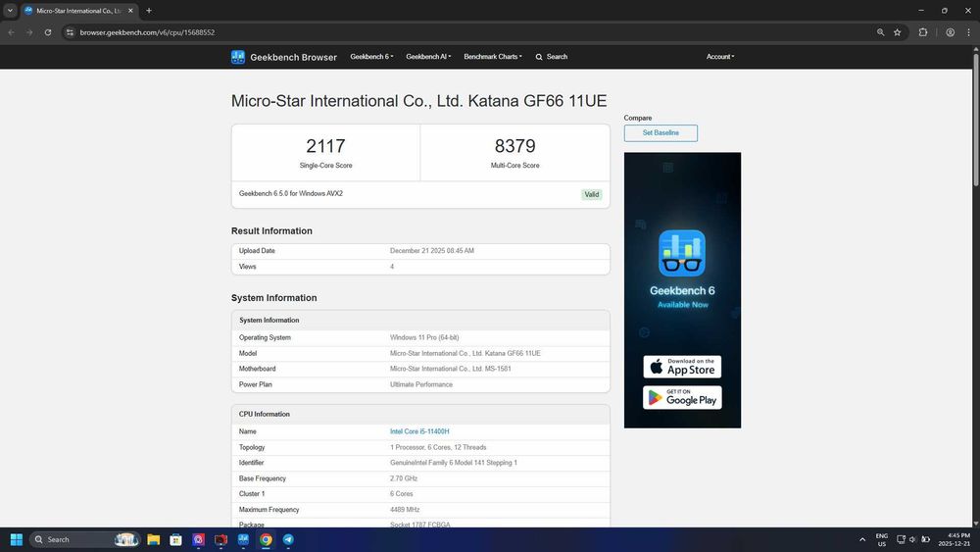
Task: Click the ENG US language indicator
Action: coord(881,539)
